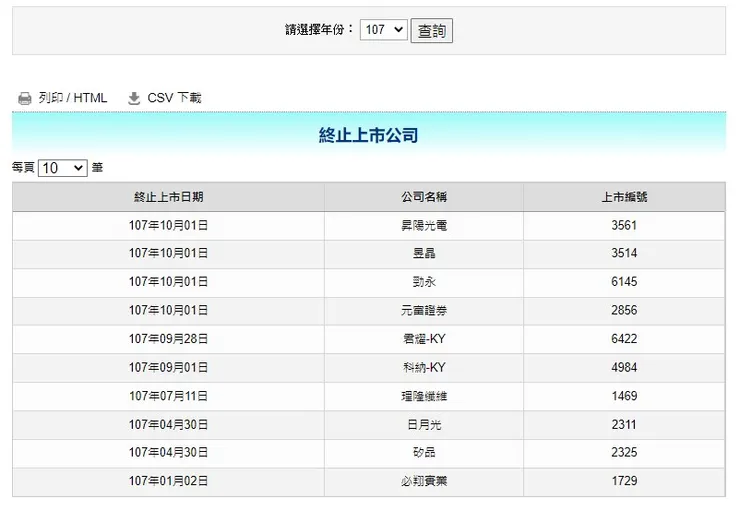740x520 pixels.
Task: Select listing code 4984
Action: pos(624,368)
